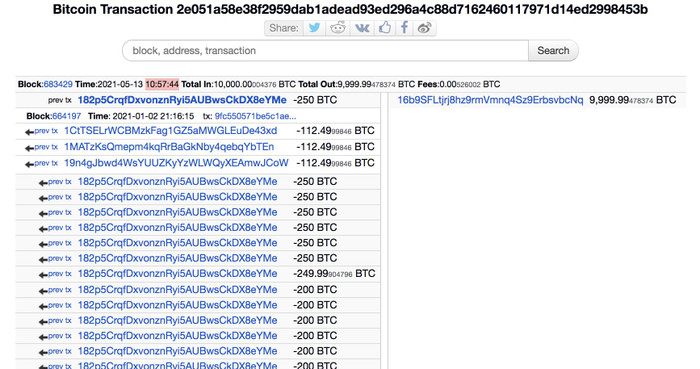Share the transaction on Facebook
The height and width of the screenshot is (369, 700).
point(404,28)
